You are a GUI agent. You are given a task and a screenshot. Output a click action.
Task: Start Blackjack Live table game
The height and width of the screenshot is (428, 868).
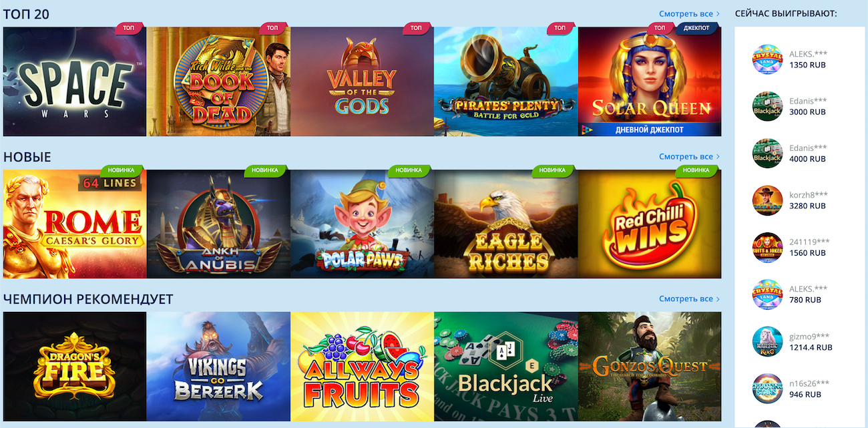[x=506, y=367]
